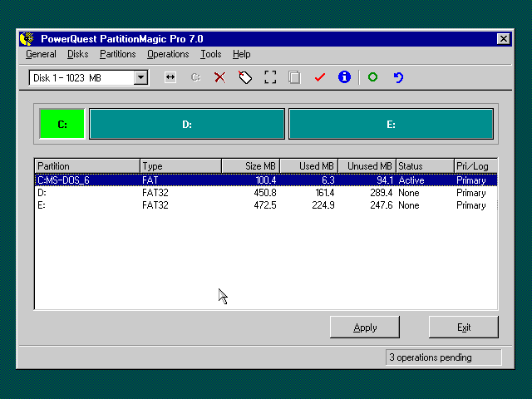The image size is (532, 399).
Task: Select the D: row in partition list
Action: click(266, 193)
